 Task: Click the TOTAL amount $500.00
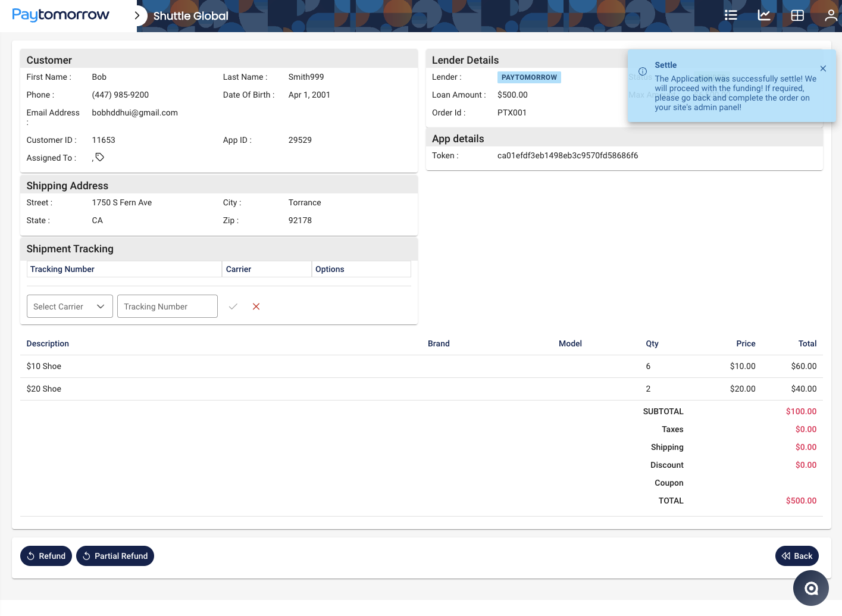point(801,501)
